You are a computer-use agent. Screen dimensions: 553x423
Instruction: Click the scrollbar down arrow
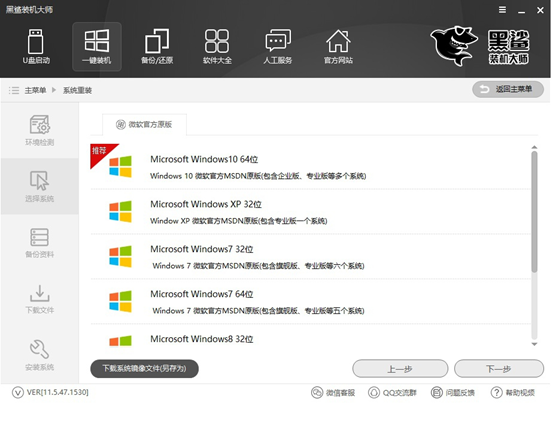(x=534, y=344)
